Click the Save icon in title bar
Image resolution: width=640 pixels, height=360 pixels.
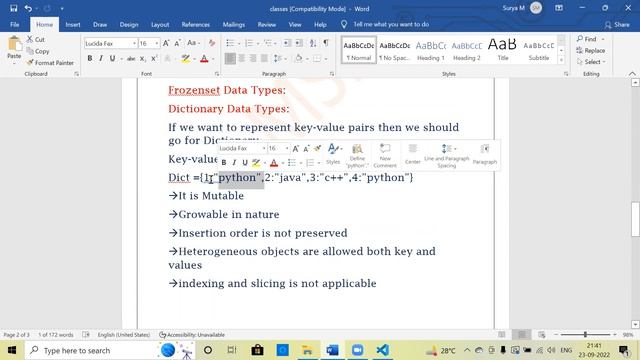13,8
